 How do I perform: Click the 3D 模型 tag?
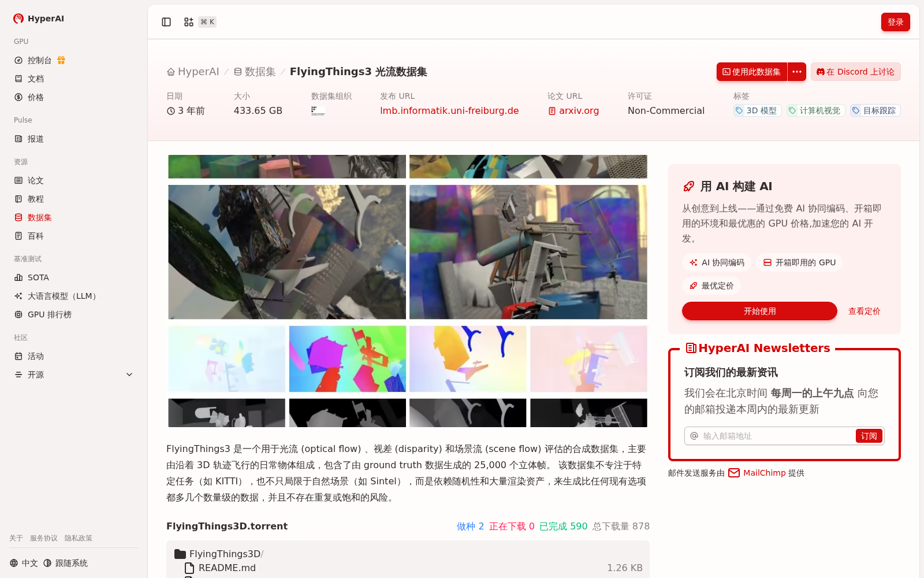click(x=757, y=110)
